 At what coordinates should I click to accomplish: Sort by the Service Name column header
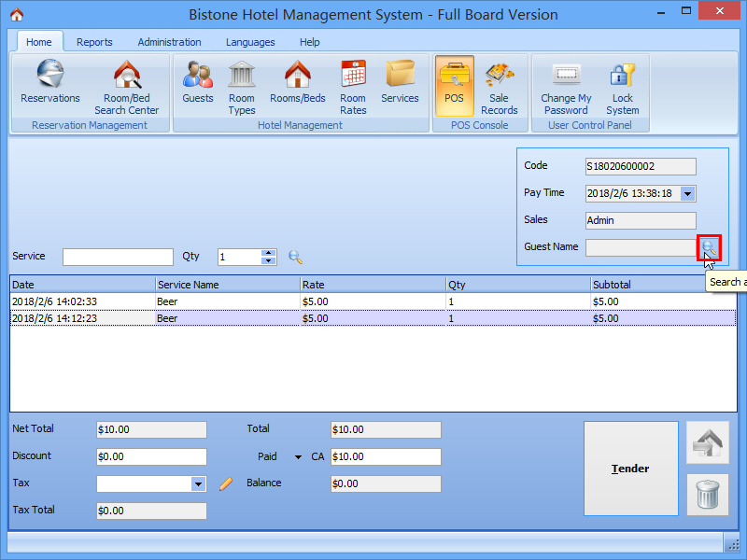[x=228, y=285]
